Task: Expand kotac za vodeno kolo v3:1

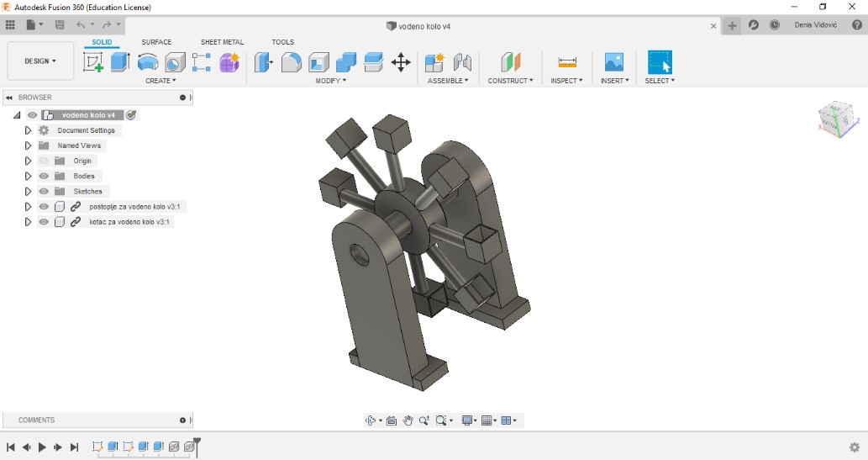Action: (x=28, y=222)
